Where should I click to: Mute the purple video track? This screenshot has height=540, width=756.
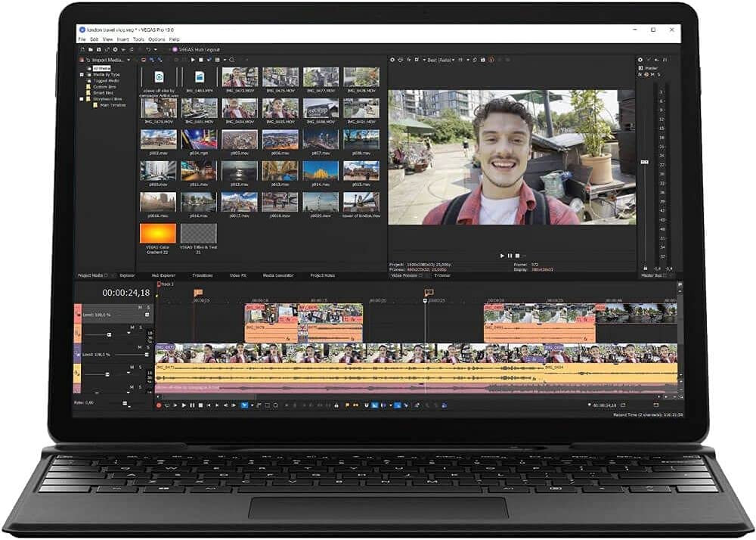[141, 347]
